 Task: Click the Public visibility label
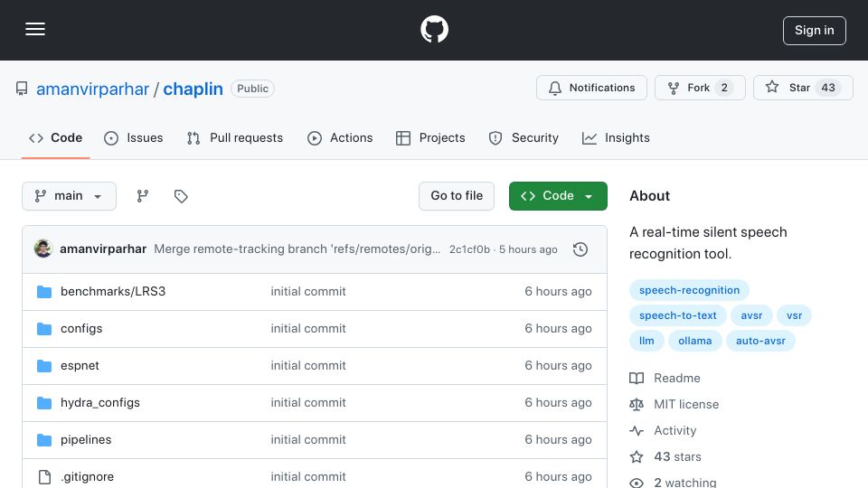tap(252, 89)
